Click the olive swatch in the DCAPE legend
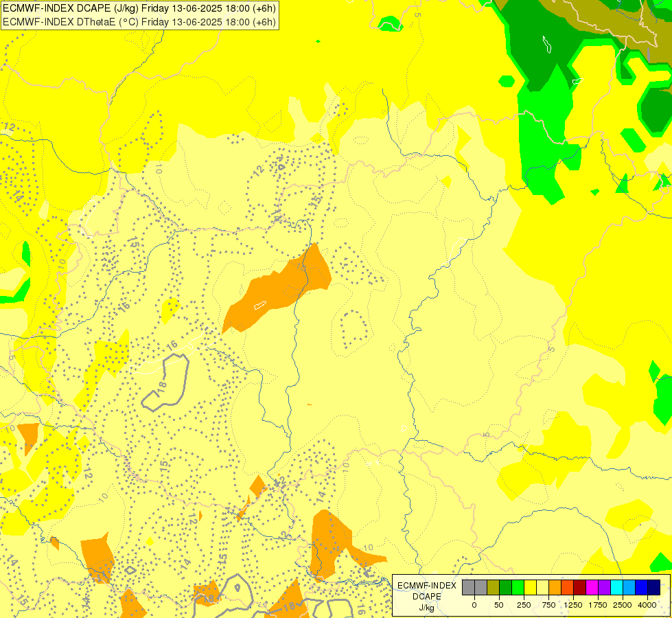 [x=494, y=587]
